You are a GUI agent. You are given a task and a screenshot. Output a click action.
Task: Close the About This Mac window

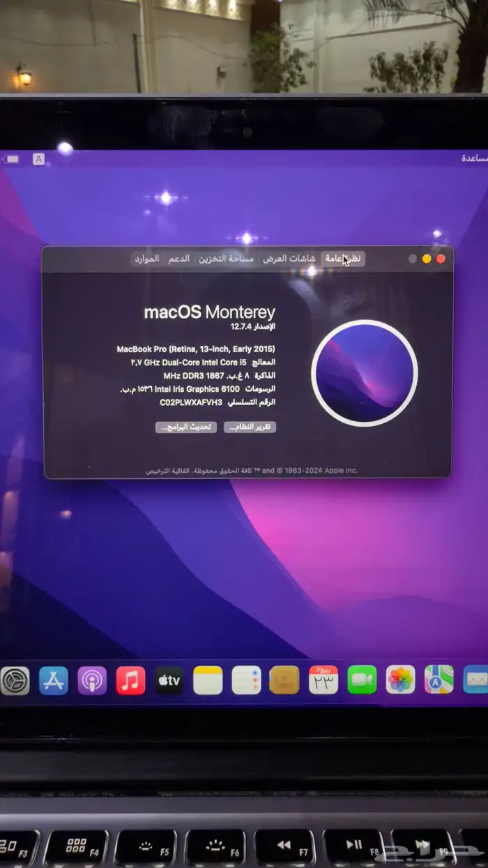441,259
